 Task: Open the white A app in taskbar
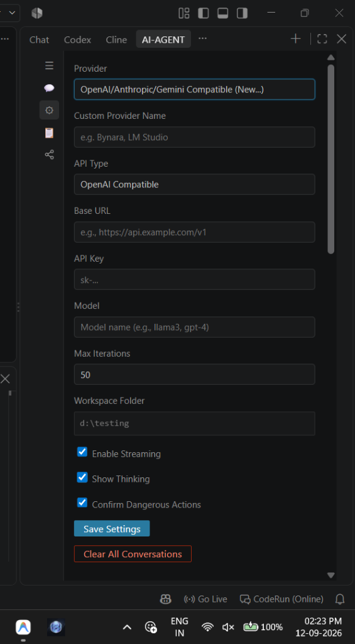tap(23, 627)
